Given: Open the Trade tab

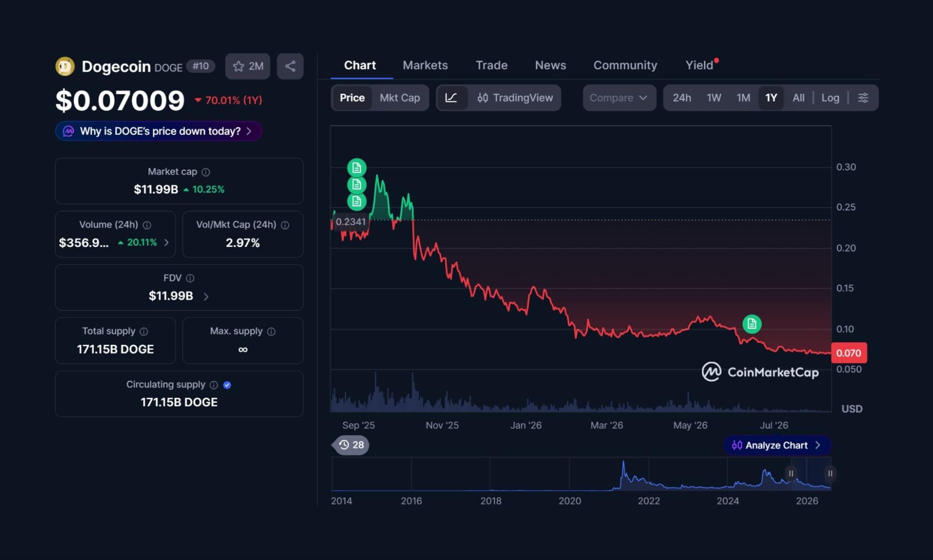Looking at the screenshot, I should (x=491, y=65).
